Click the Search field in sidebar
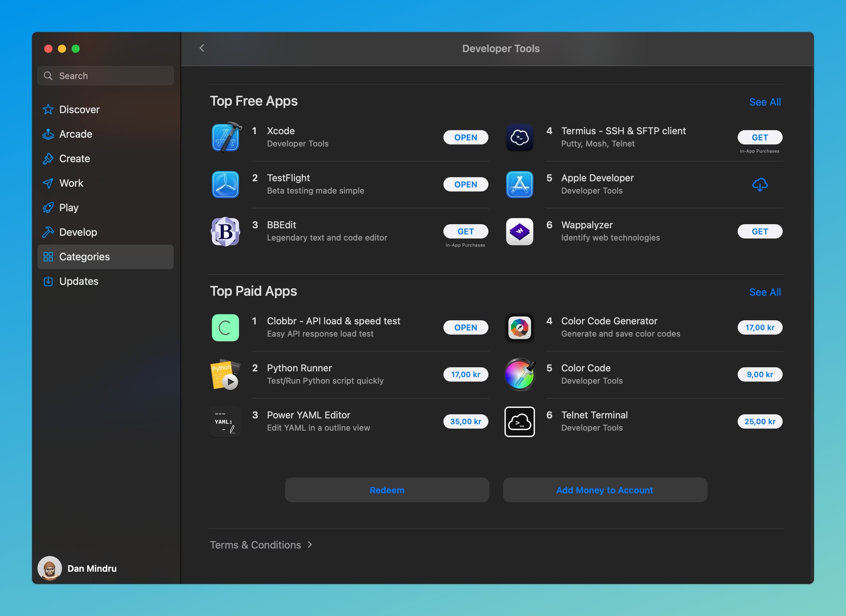846x616 pixels. coord(105,75)
